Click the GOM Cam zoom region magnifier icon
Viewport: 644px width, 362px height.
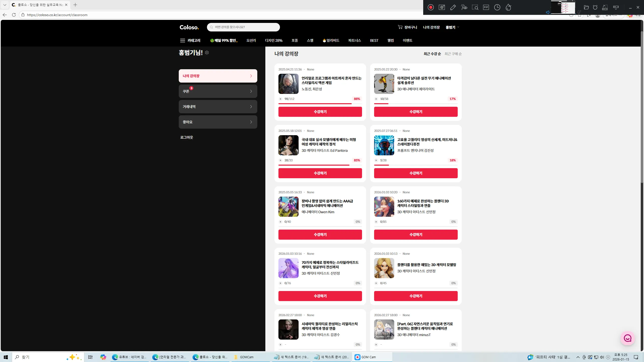tap(475, 7)
